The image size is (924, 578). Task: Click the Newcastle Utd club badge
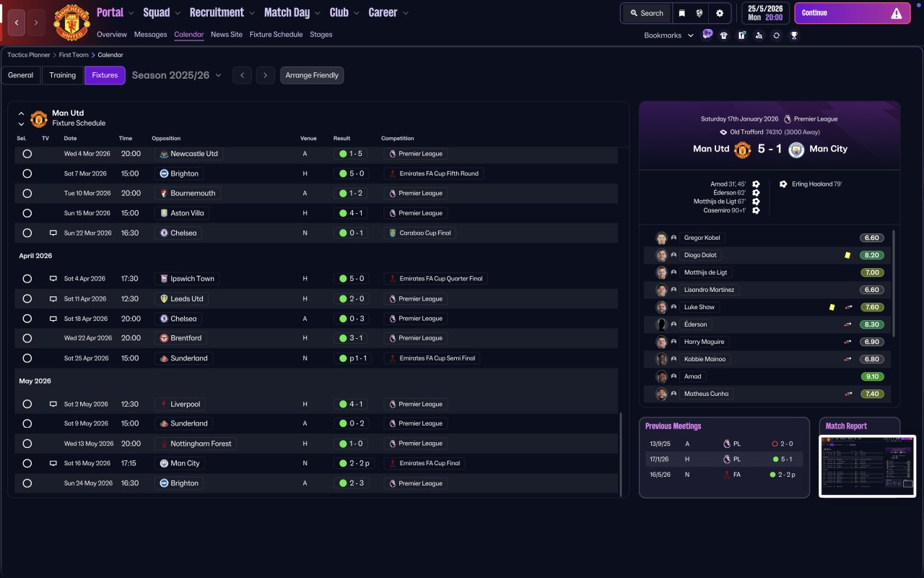[x=164, y=154]
